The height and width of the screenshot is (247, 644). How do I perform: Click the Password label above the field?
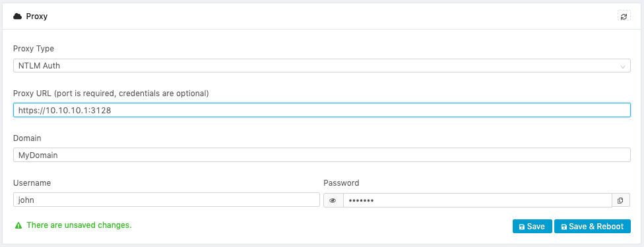[341, 183]
